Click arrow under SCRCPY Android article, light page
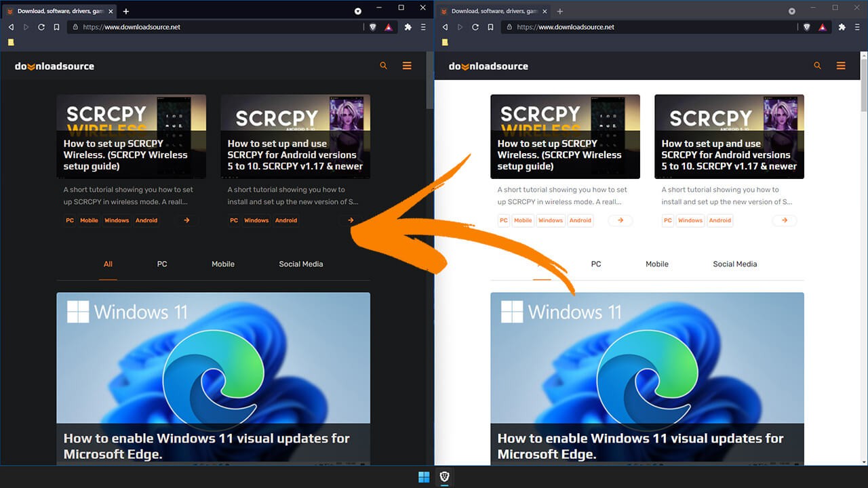 tap(785, 220)
